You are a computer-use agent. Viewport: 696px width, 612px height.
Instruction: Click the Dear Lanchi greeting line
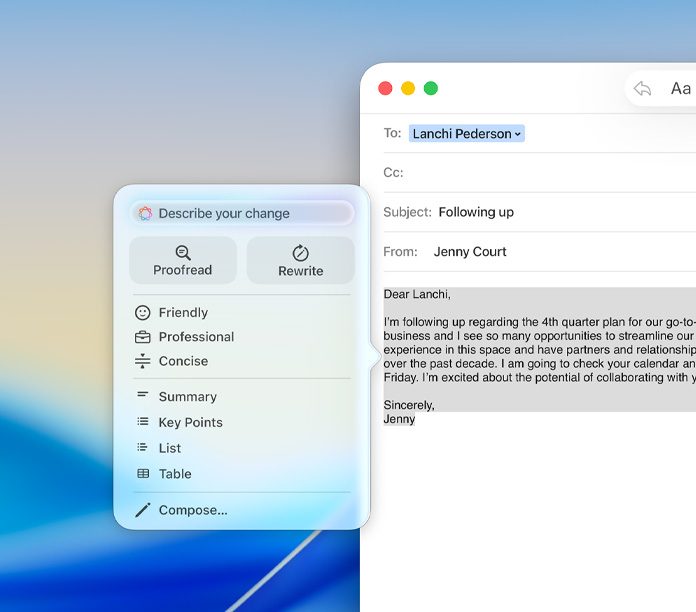pyautogui.click(x=417, y=294)
